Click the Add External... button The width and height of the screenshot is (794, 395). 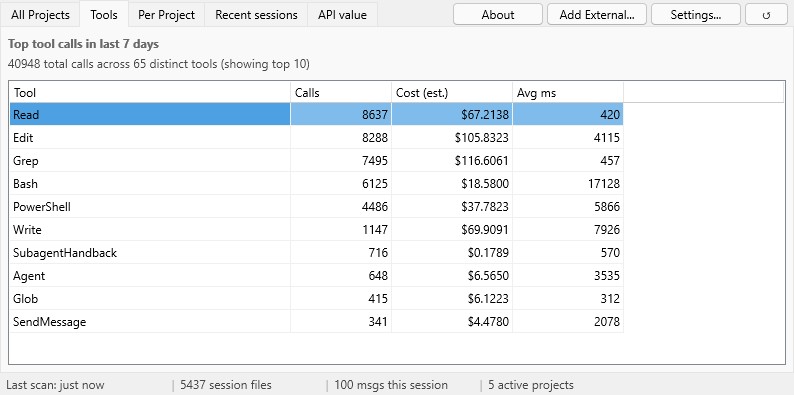597,14
